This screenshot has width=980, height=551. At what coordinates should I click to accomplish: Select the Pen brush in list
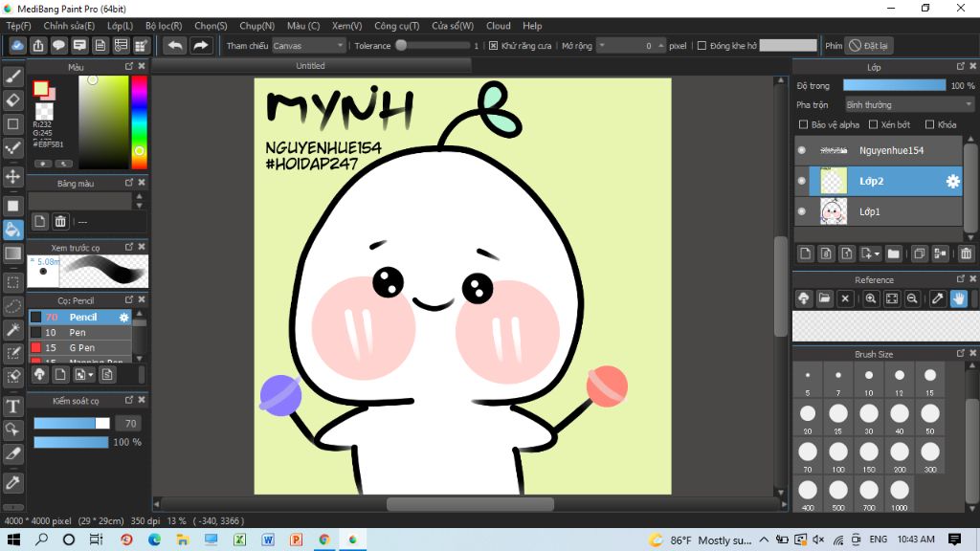coord(80,332)
